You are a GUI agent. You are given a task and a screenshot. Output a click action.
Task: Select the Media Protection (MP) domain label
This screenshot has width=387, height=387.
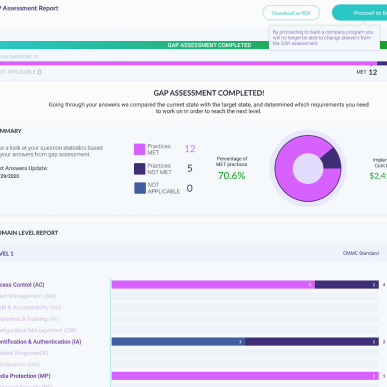pyautogui.click(x=25, y=376)
